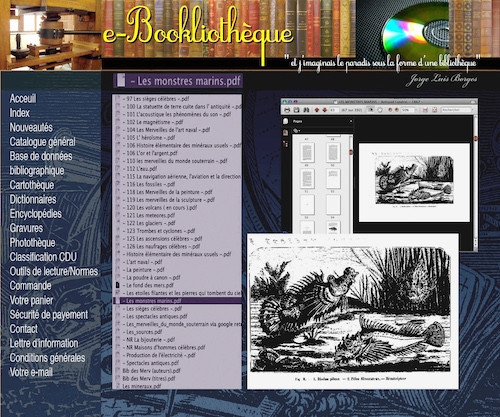The width and height of the screenshot is (500, 417).
Task: Select the hand pan tool in PDF viewer
Action: (380, 110)
